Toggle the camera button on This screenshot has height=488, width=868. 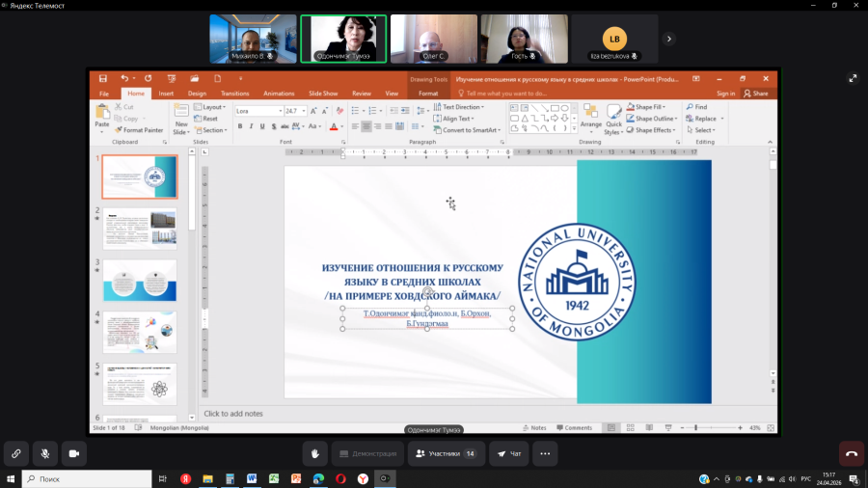74,453
